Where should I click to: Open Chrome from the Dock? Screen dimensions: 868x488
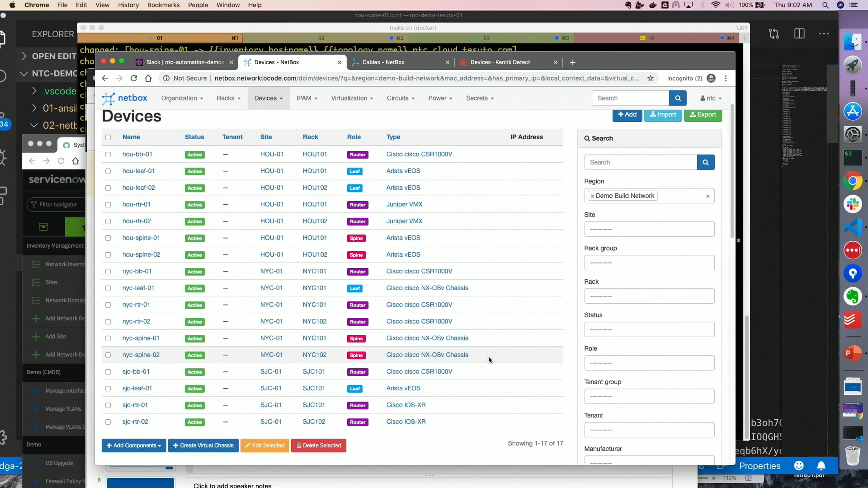(852, 181)
